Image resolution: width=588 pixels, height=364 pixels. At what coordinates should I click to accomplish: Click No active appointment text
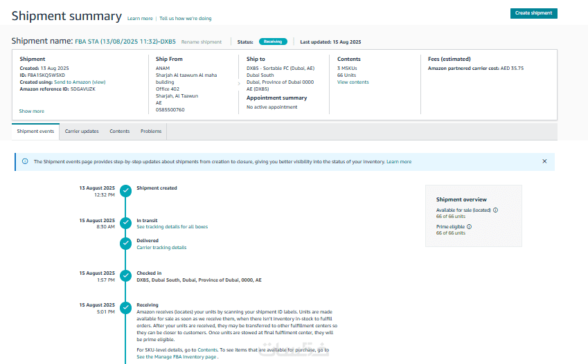272,107
